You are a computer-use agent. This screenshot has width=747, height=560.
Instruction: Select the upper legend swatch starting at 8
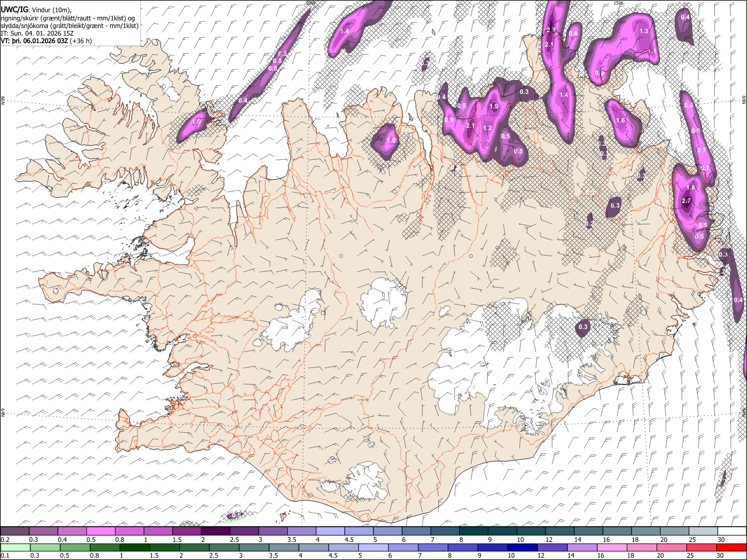473,531
